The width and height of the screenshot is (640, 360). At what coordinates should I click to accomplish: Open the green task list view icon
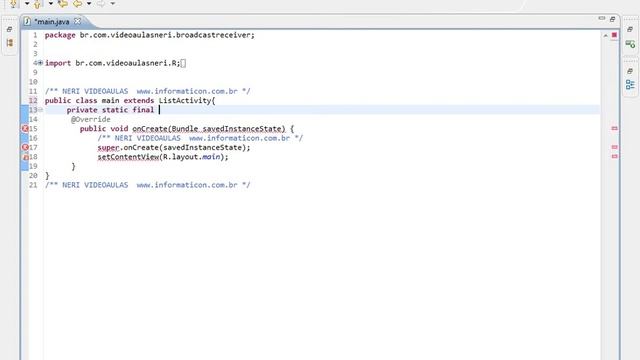pyautogui.click(x=630, y=44)
